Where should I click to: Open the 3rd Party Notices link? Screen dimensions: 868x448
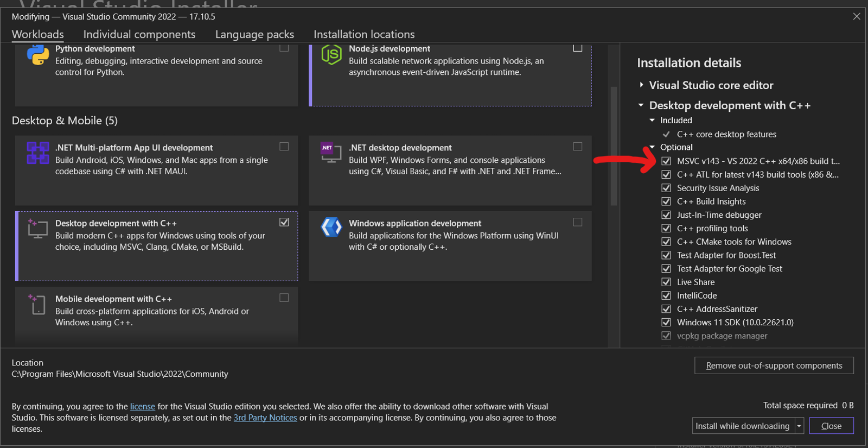(265, 418)
